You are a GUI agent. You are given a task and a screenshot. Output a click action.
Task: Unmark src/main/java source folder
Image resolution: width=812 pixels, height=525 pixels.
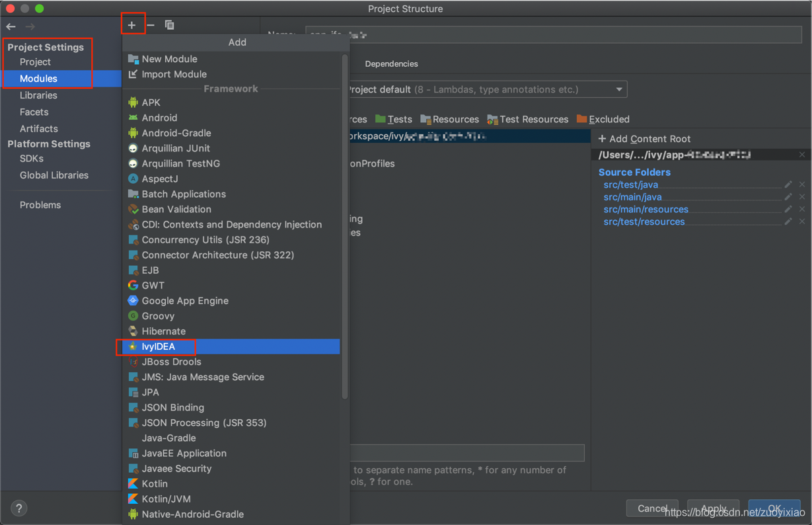click(802, 197)
